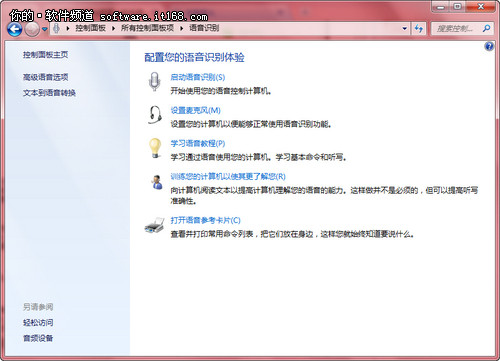Select 语音识别 in the breadcrumb

pyautogui.click(x=204, y=28)
